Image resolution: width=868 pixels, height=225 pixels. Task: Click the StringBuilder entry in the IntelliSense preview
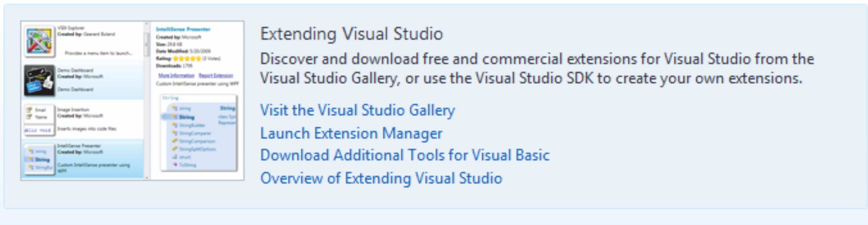pyautogui.click(x=192, y=125)
